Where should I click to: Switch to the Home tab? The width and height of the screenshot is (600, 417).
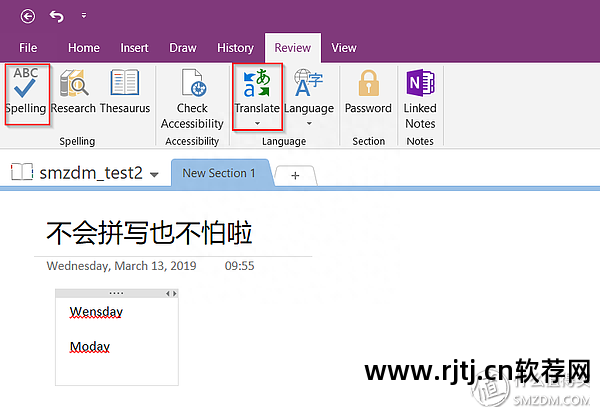coord(84,48)
